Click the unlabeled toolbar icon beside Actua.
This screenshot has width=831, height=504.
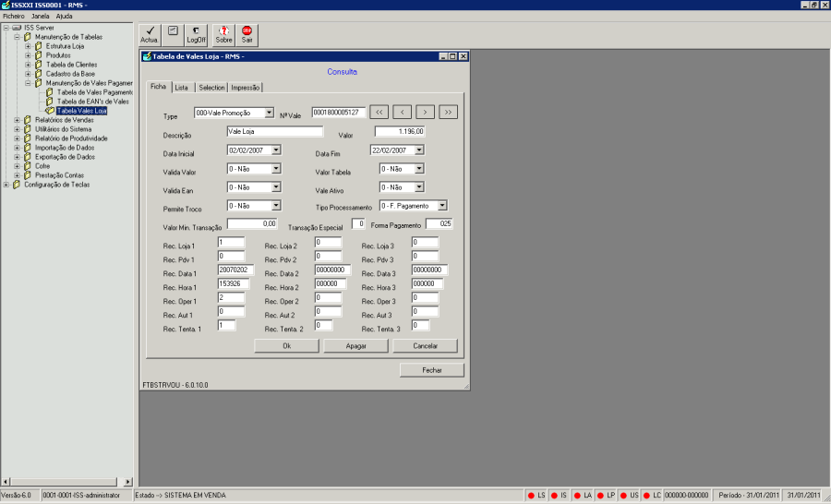172,34
